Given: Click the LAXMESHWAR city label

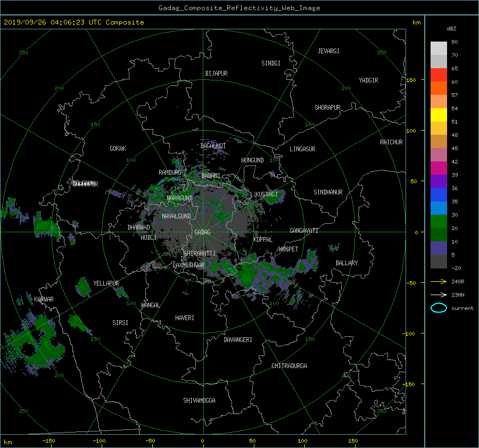Looking at the screenshot, I should coord(188,265).
